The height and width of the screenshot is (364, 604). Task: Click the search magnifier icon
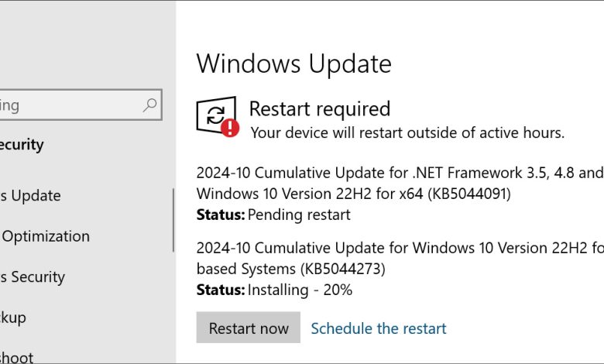point(150,105)
